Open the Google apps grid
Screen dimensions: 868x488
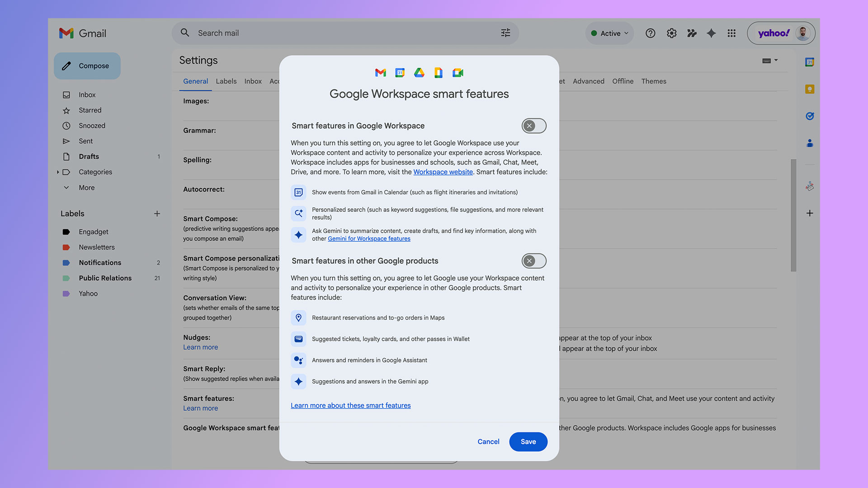click(731, 33)
